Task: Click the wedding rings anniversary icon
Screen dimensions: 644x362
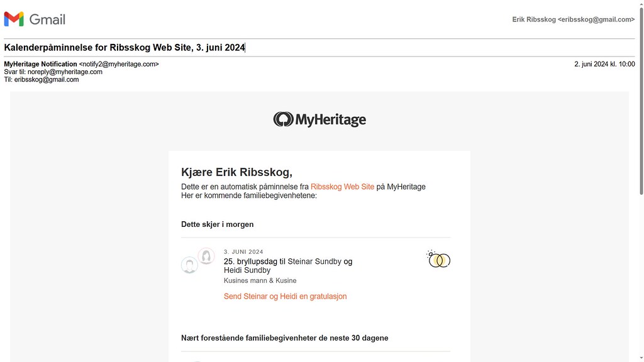Action: (438, 259)
